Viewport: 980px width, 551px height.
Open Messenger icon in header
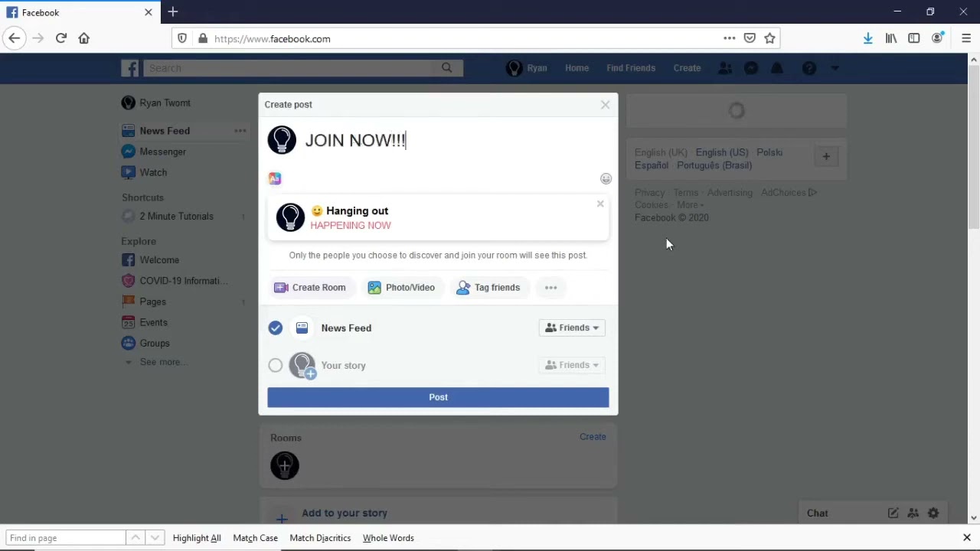pos(751,68)
